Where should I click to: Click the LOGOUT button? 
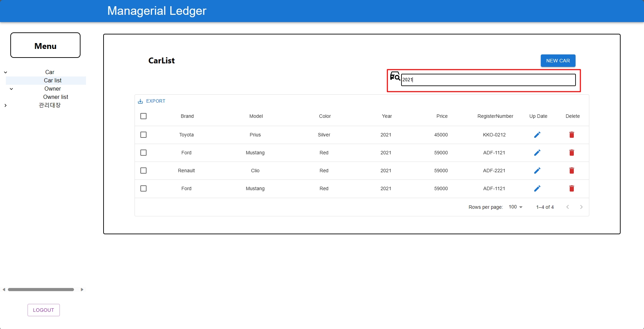coord(44,310)
